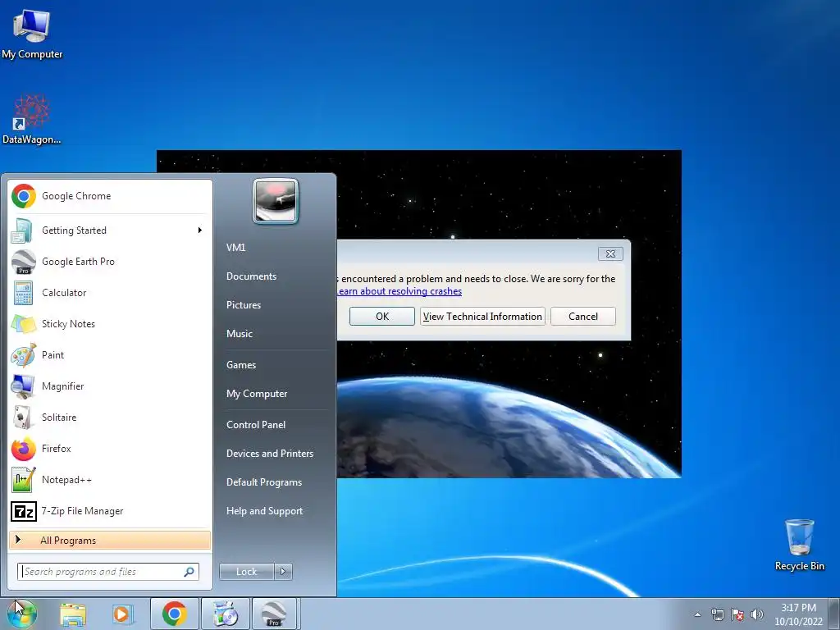Switch to Chrome on the taskbar
The height and width of the screenshot is (630, 840).
(x=175, y=614)
